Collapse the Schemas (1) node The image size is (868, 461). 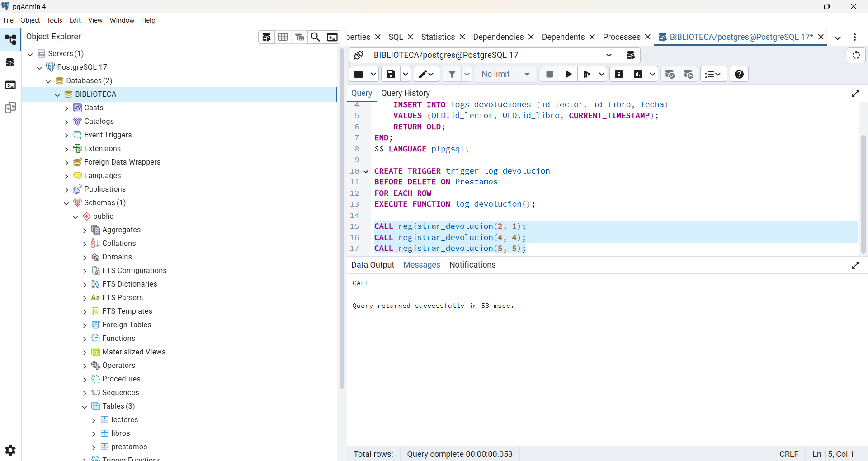(x=66, y=203)
